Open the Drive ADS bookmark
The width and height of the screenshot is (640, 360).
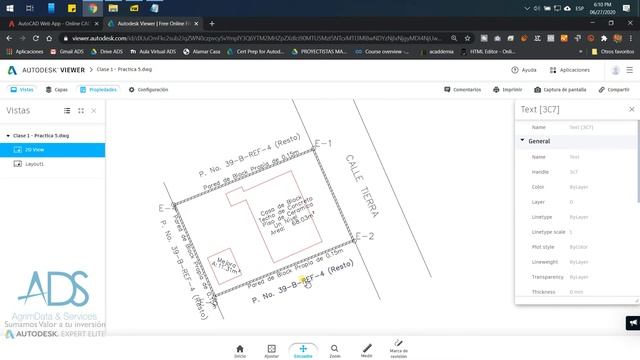(x=107, y=52)
